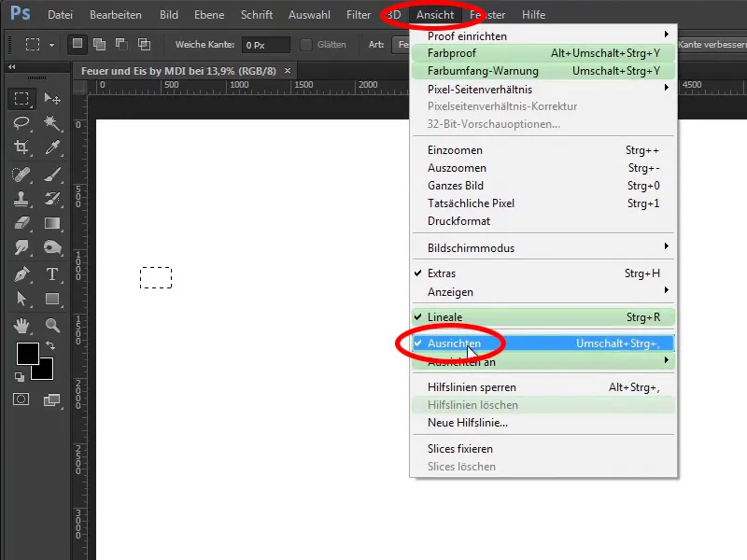Image resolution: width=747 pixels, height=560 pixels.
Task: Select the Path Selection tool
Action: 21,299
